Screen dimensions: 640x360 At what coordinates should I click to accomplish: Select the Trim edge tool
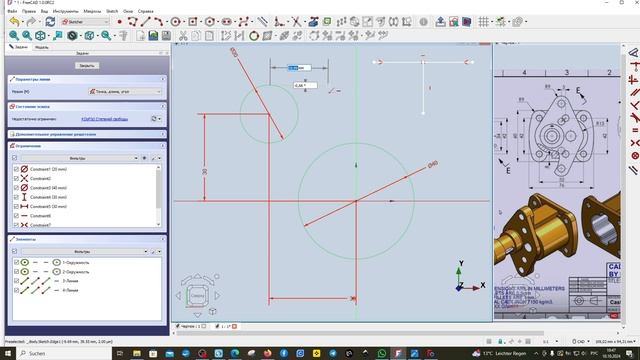[x=296, y=22]
